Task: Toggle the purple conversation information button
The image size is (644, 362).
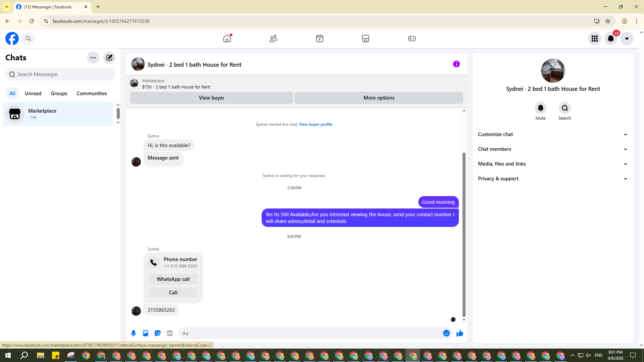Action: point(457,64)
